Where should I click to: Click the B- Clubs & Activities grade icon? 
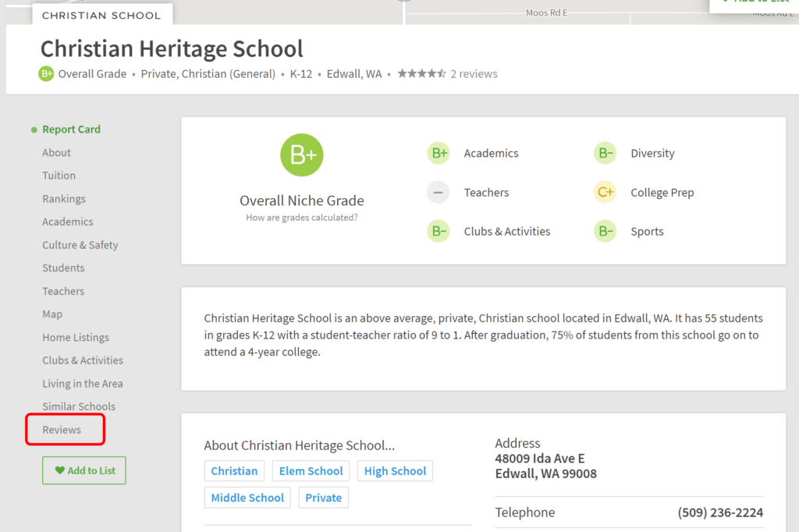tap(439, 232)
